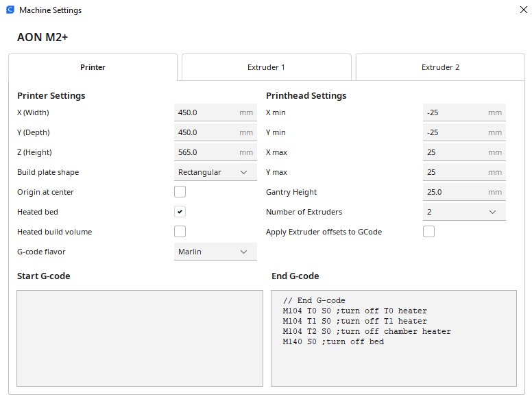Edit the Gantry Height field
This screenshot has height=397, width=532.
(464, 192)
